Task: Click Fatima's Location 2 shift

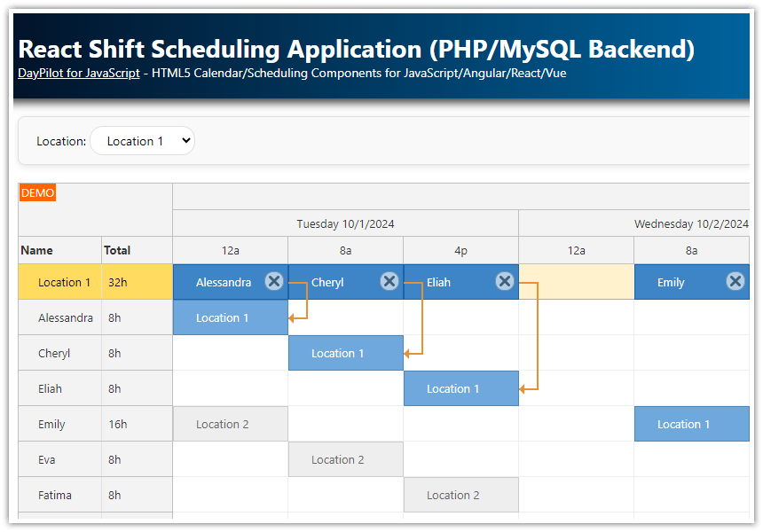Action: point(460,494)
